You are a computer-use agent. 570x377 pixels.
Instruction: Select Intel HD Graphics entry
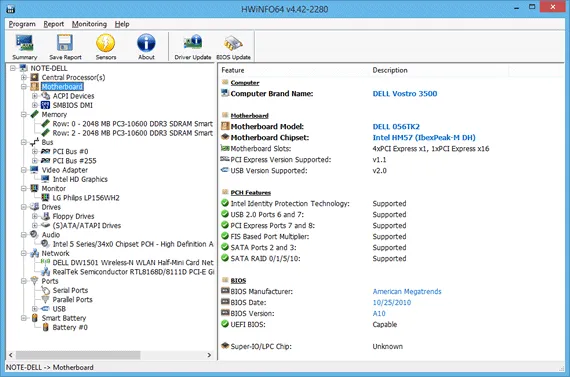tap(80, 179)
